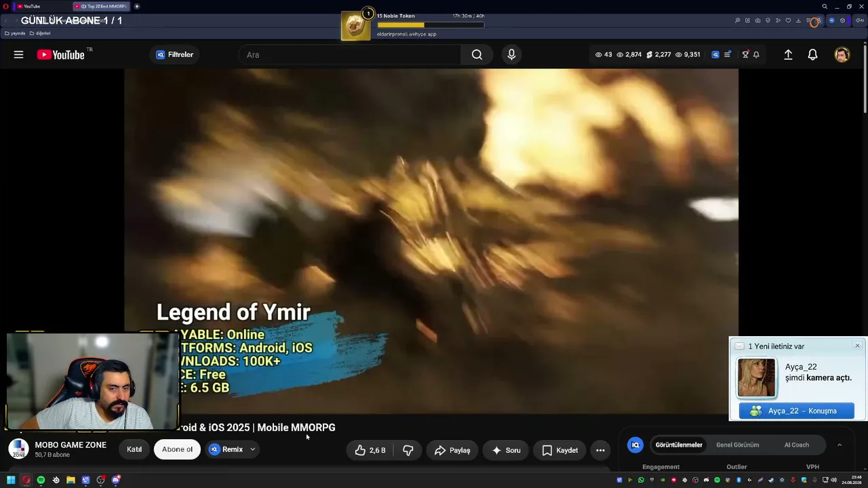Click the 15 Noble Token reward icon
This screenshot has width=868, height=488.
coord(356,26)
